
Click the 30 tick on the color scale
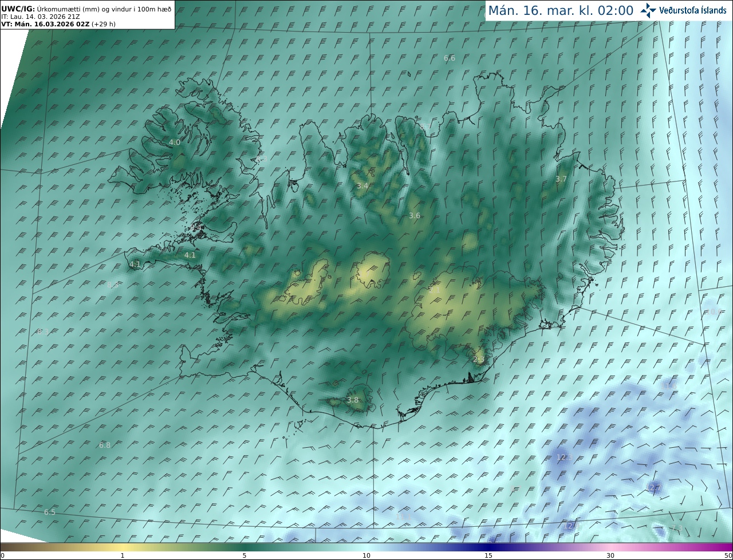610,555
